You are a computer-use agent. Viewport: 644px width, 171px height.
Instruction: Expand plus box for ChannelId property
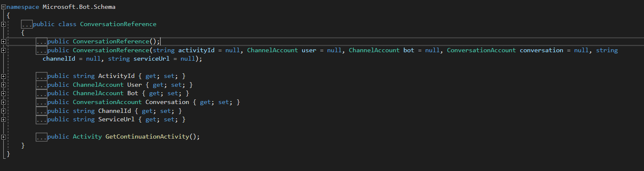click(x=3, y=111)
